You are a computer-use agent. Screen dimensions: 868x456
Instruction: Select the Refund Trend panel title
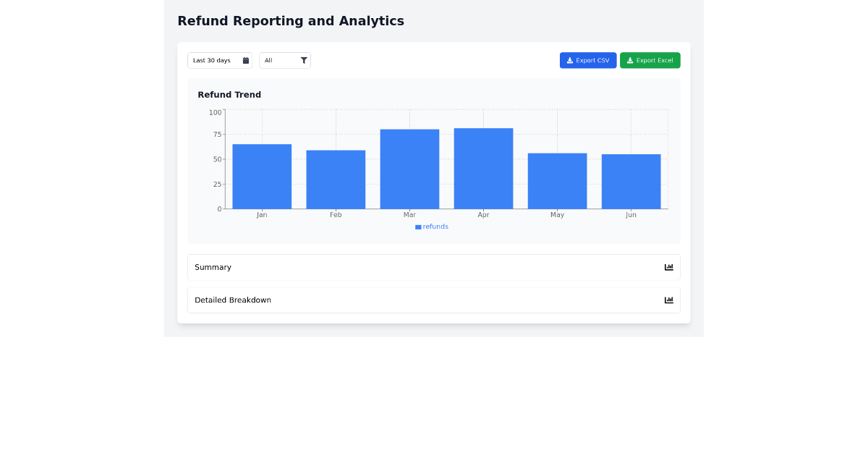[x=229, y=94]
